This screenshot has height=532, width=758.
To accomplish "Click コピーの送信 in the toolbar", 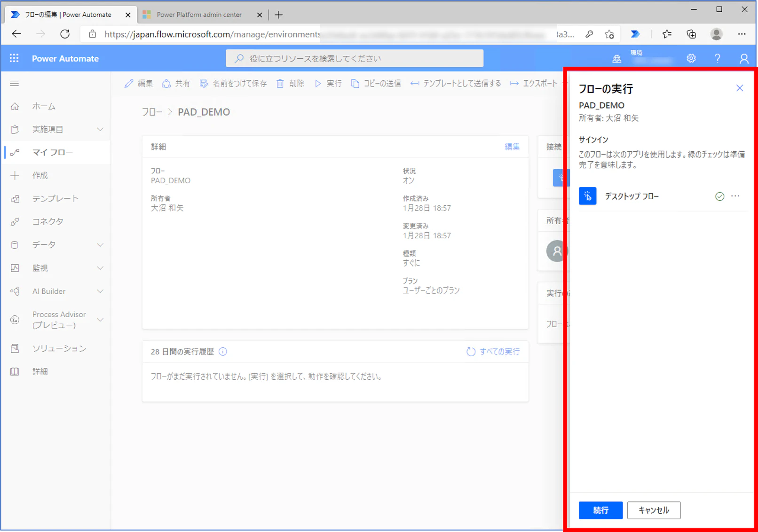I will pos(376,83).
